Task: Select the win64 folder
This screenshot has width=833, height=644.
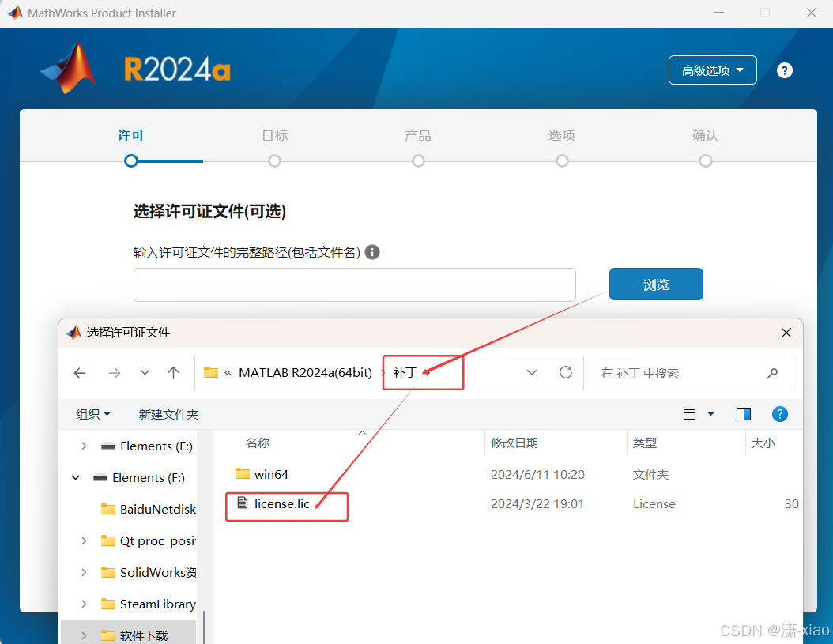Action: tap(271, 474)
